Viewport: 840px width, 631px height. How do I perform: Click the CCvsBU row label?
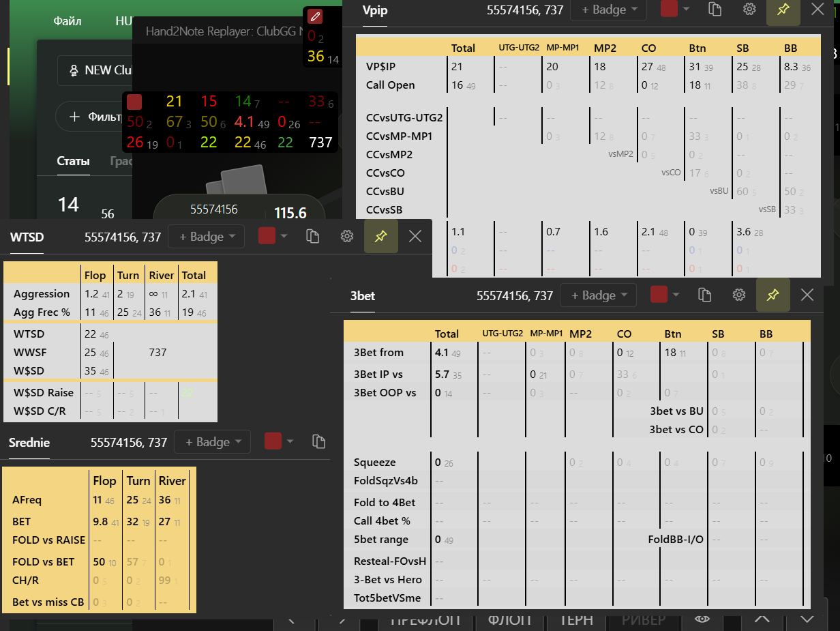(x=385, y=192)
